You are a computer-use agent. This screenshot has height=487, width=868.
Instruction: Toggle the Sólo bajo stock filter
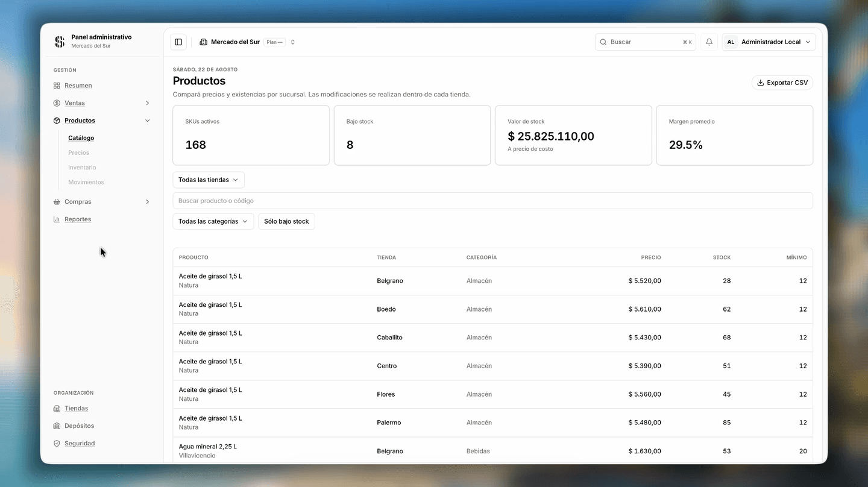[x=286, y=221]
